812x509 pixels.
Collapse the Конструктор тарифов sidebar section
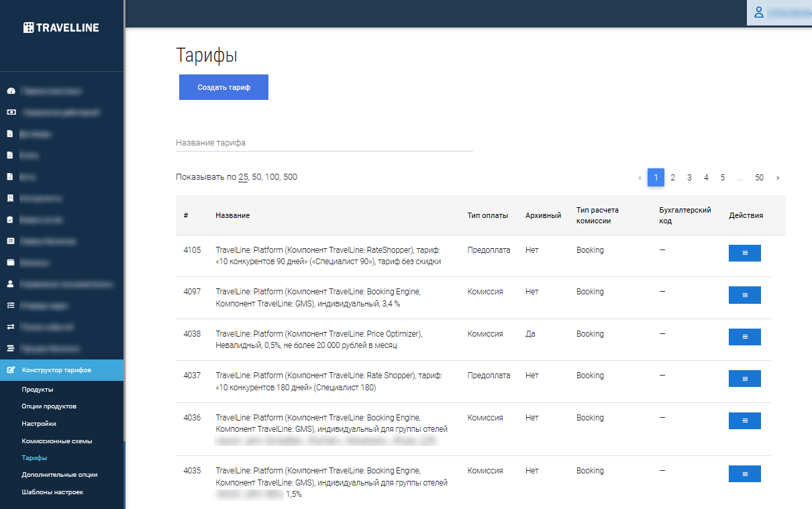pyautogui.click(x=62, y=370)
